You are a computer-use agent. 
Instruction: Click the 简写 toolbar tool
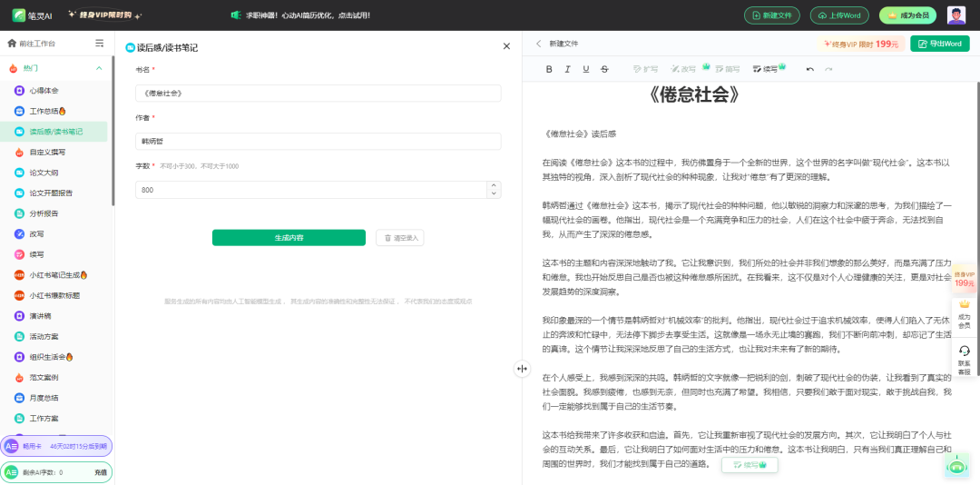click(728, 69)
